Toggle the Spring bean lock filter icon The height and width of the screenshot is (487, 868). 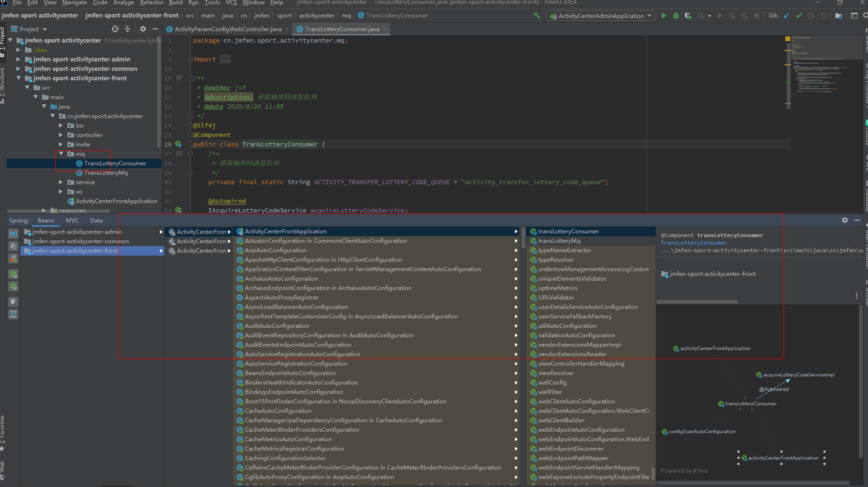(x=13, y=274)
